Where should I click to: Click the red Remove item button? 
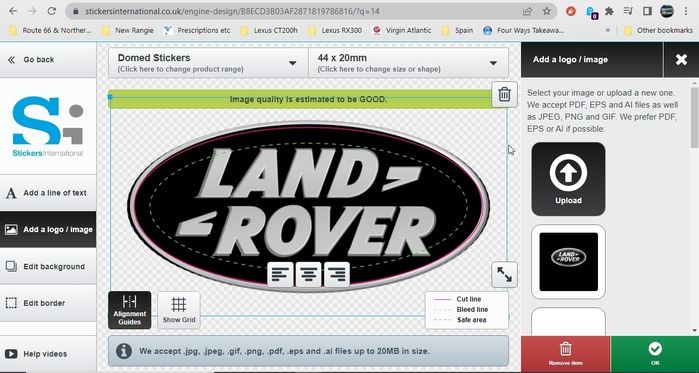(565, 354)
